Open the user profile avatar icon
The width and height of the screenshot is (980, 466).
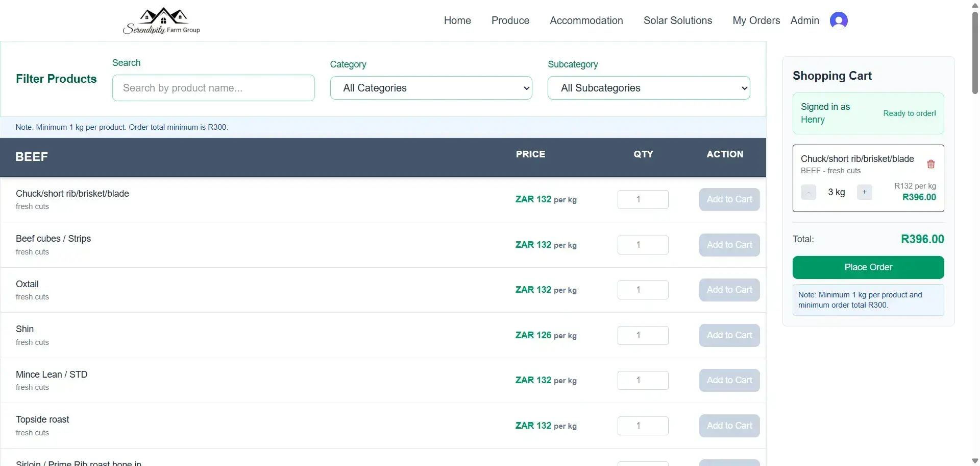point(838,20)
